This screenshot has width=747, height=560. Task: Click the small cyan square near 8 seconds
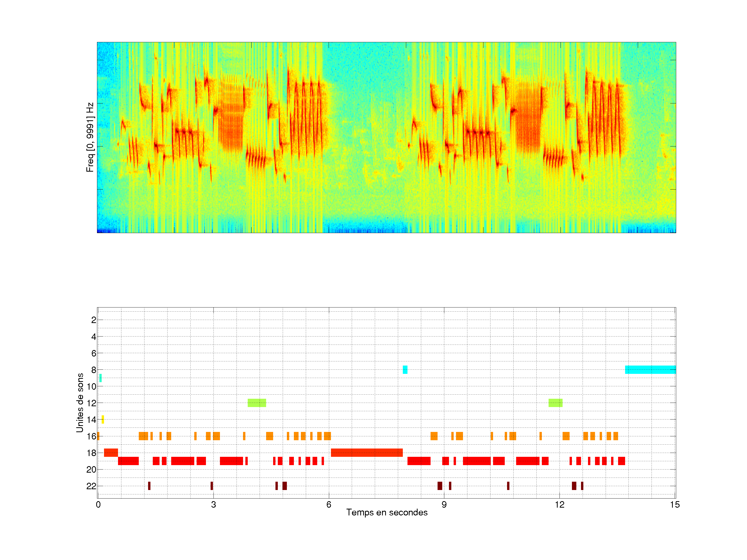[x=405, y=370]
